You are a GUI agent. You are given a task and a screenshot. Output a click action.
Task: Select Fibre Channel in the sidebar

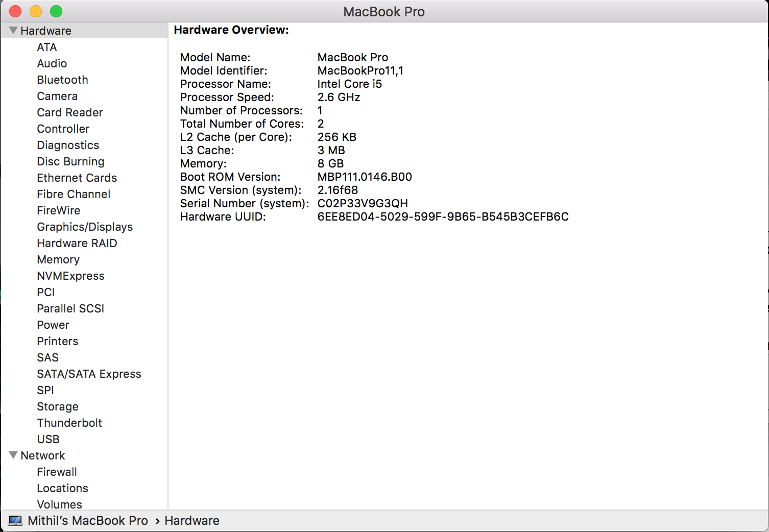pyautogui.click(x=74, y=194)
